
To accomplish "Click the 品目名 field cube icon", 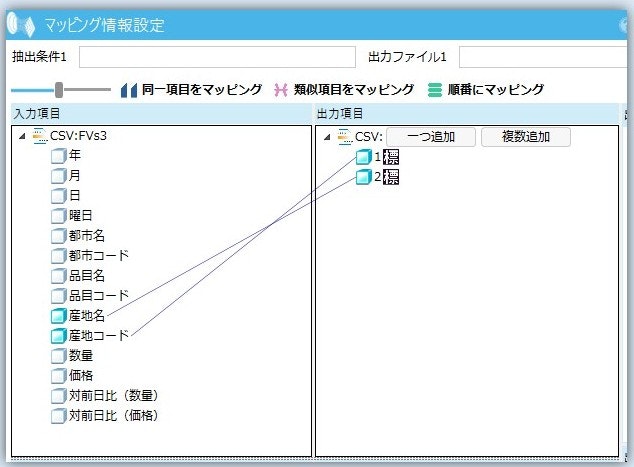I will coord(59,276).
